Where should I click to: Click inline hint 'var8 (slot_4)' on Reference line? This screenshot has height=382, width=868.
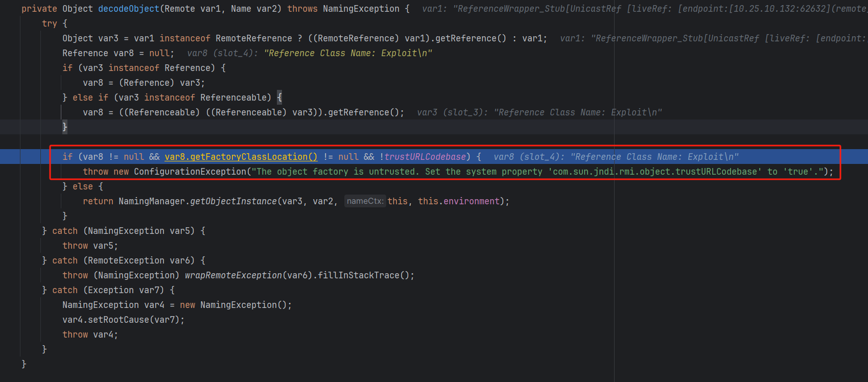(310, 53)
